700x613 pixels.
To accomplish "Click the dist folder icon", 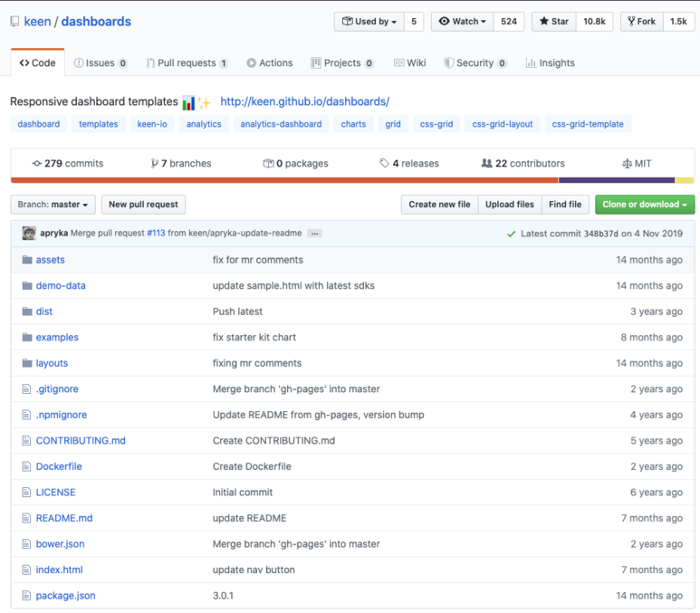I will click(x=27, y=311).
